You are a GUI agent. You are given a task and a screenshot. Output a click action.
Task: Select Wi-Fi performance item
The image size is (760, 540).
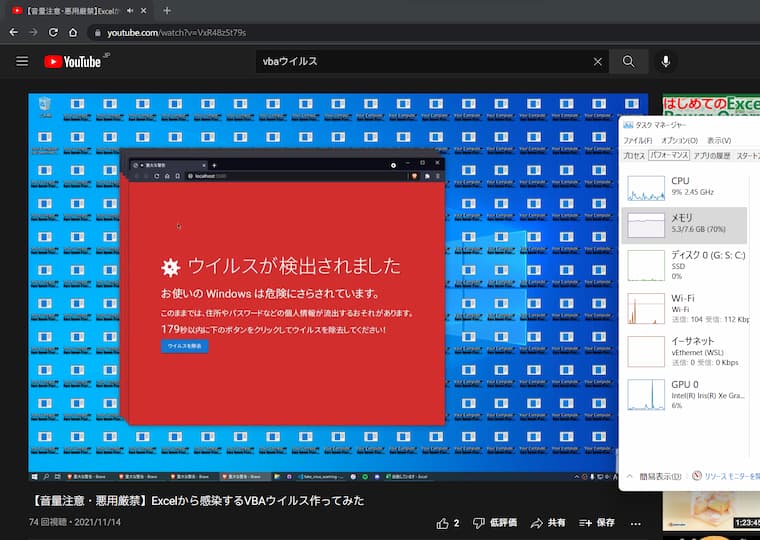684,308
